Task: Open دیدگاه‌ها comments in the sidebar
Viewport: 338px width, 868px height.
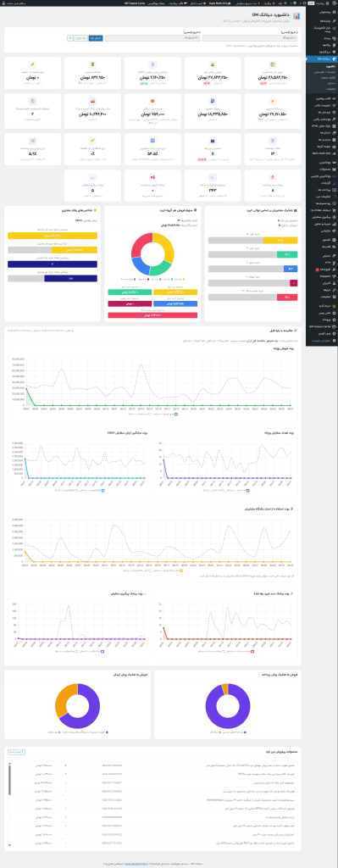Action: point(321,52)
